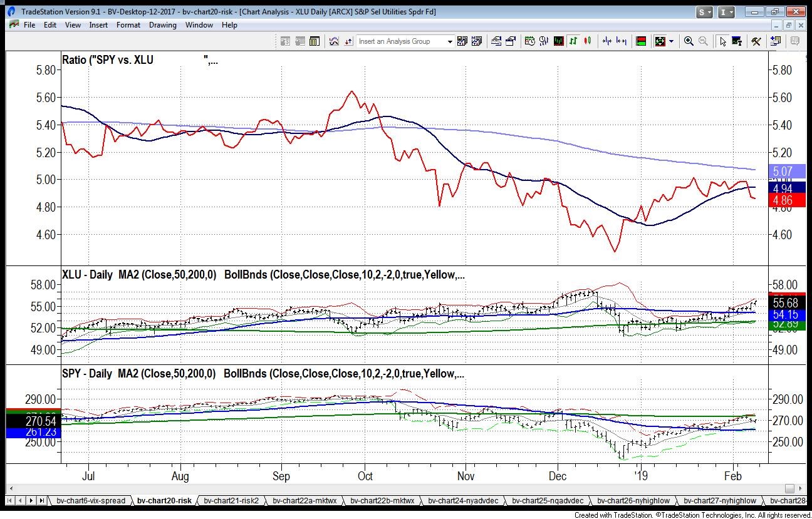The image size is (812, 519).
Task: Click the last-tab navigation arrow at bottom left
Action: coord(42,501)
